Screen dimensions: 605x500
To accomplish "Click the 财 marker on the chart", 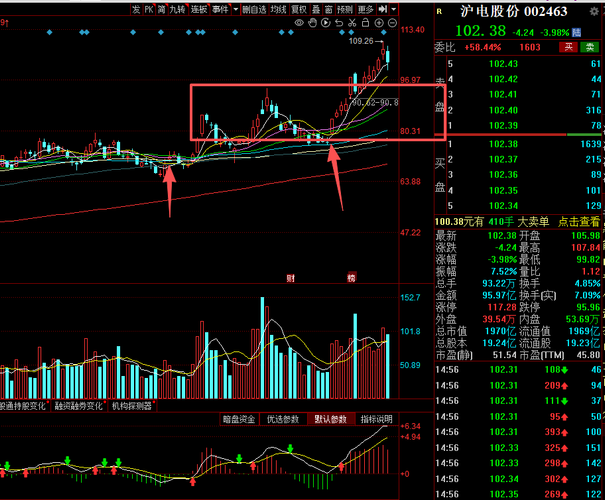I will click(x=291, y=278).
